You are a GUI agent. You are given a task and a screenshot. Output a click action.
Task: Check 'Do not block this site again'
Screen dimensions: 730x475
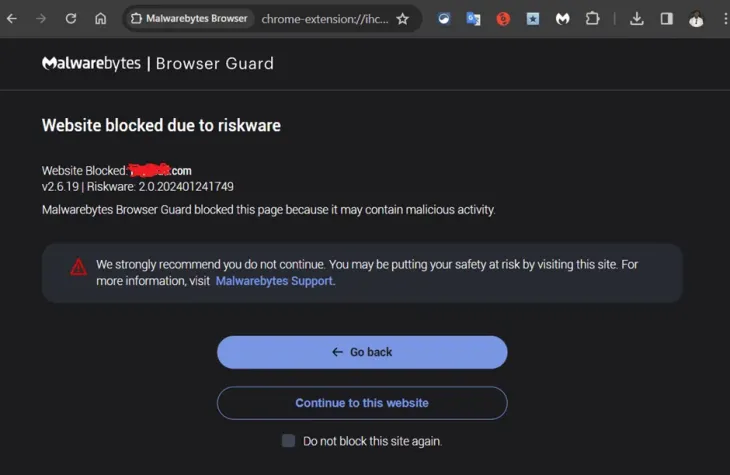[288, 441]
